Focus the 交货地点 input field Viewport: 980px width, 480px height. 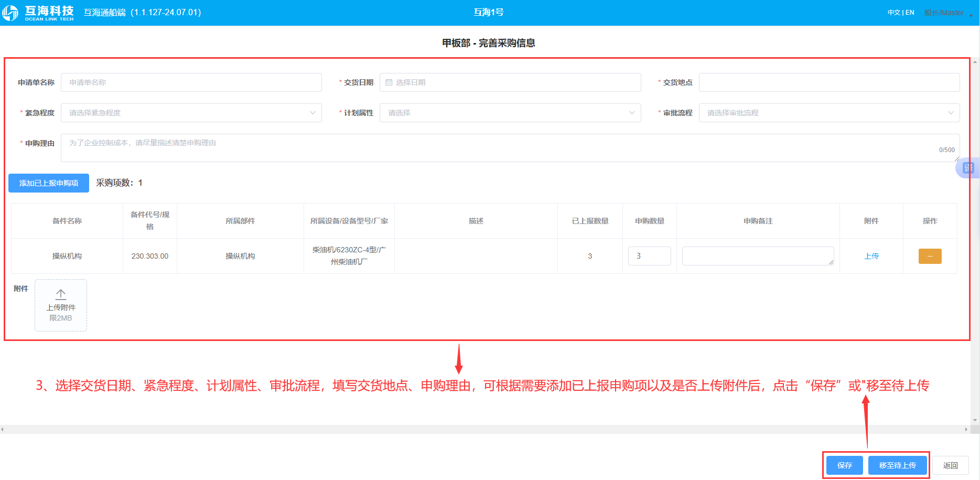click(829, 82)
